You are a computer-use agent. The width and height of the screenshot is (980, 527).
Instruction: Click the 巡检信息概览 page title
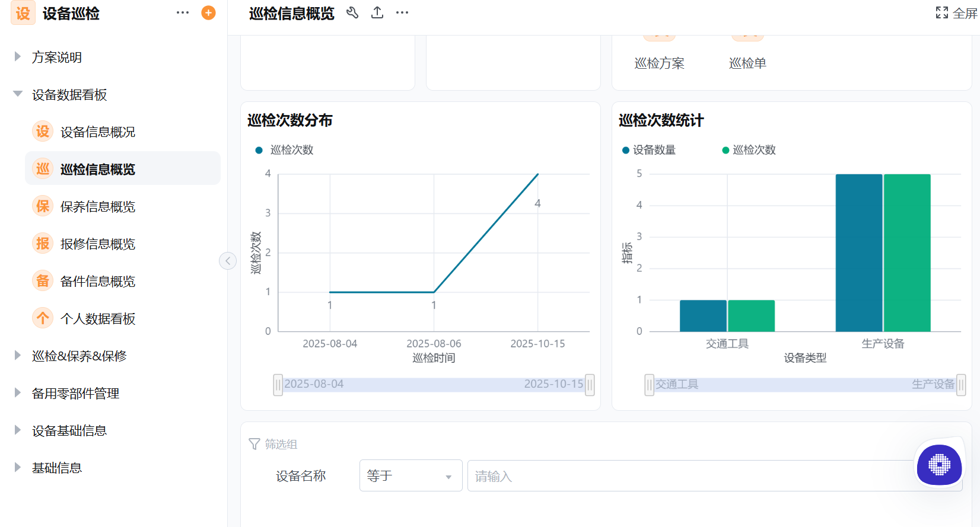point(292,13)
